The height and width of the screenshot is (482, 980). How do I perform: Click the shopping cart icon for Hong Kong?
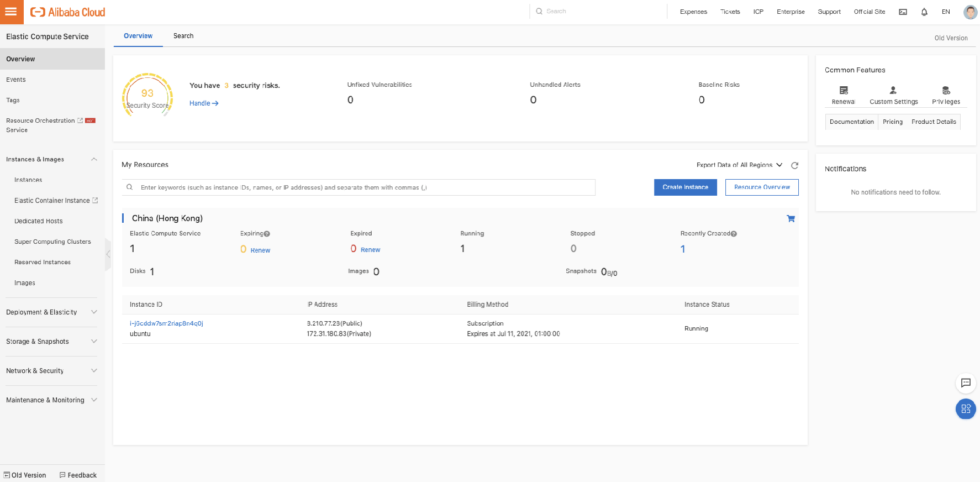coord(791,218)
